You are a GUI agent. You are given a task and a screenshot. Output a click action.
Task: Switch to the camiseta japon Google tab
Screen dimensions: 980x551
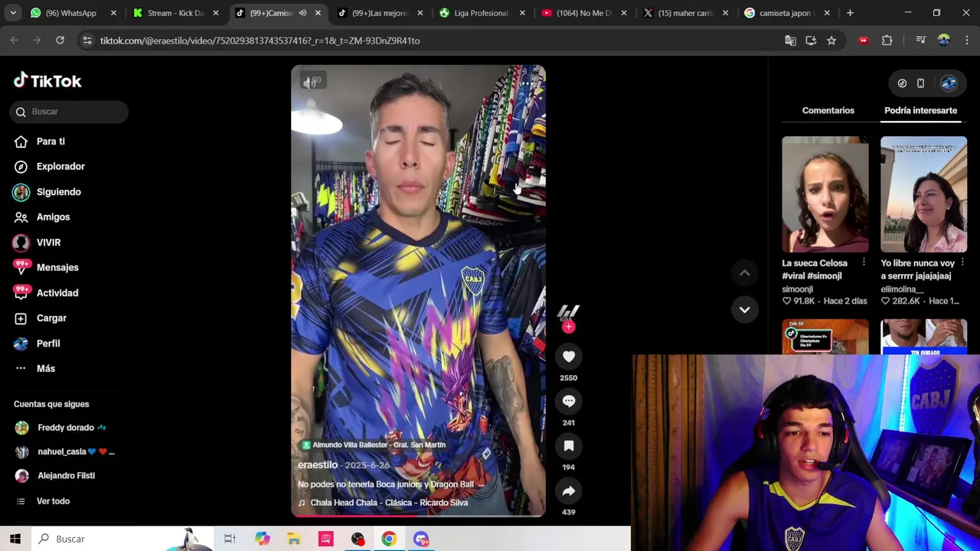pos(789,13)
